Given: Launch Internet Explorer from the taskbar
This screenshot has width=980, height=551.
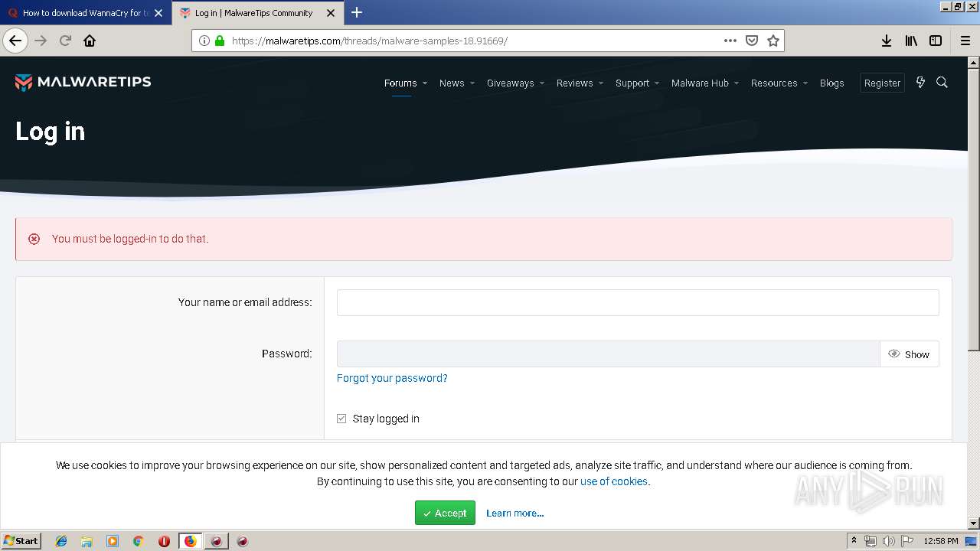Looking at the screenshot, I should click(x=61, y=541).
